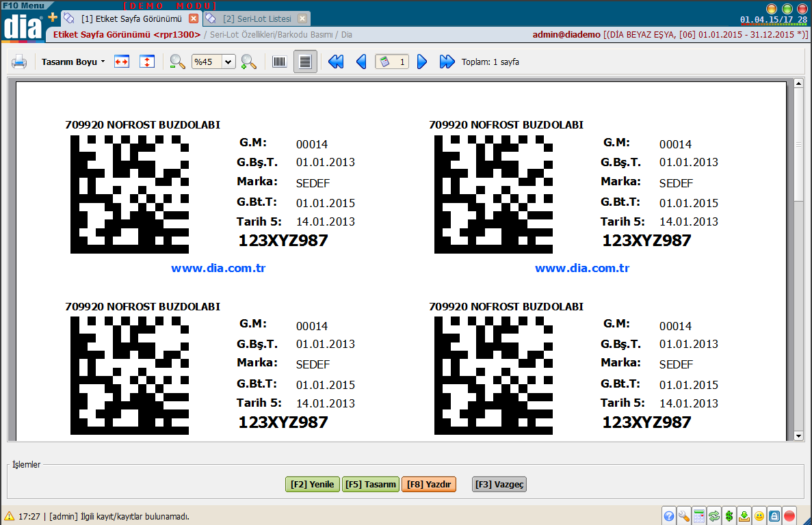This screenshot has width=812, height=525.
Task: Fit page to width icon
Action: pos(122,62)
